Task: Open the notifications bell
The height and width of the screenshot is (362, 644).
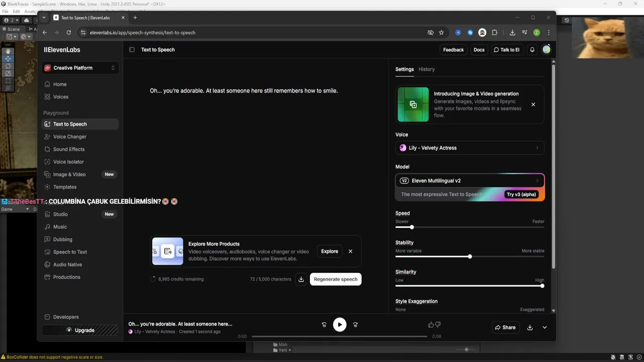Action: pyautogui.click(x=532, y=50)
